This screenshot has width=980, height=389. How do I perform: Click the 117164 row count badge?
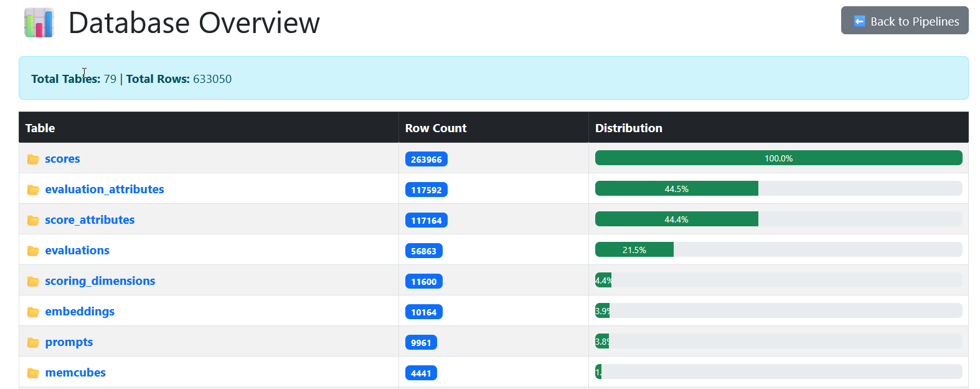[426, 221]
